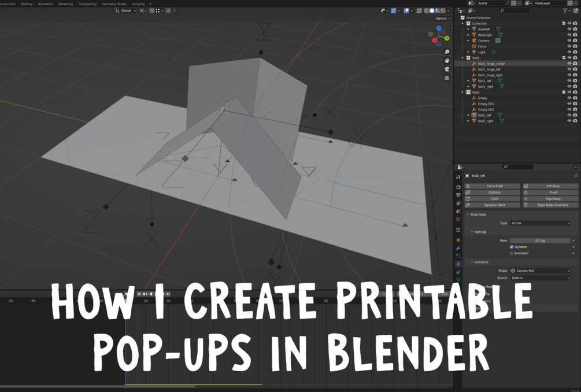Open Global transform orientation dropdown
The image size is (581, 392).
(126, 11)
